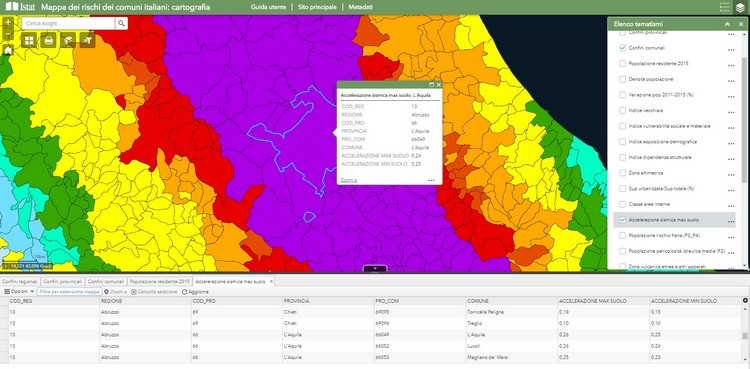Open the basemap gallery grid tool
The width and height of the screenshot is (750, 369).
point(29,41)
